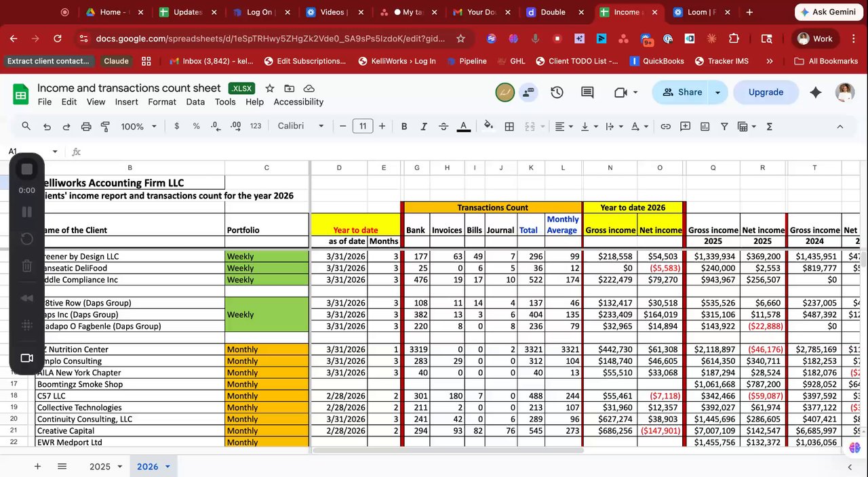Switch to the 2025 sheet tab

[x=100, y=466]
